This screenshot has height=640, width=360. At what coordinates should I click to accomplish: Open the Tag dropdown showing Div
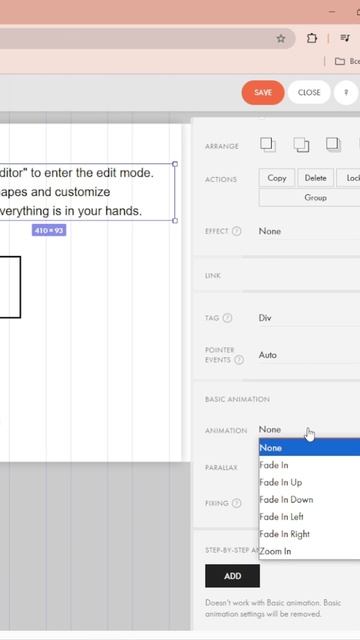click(x=309, y=318)
